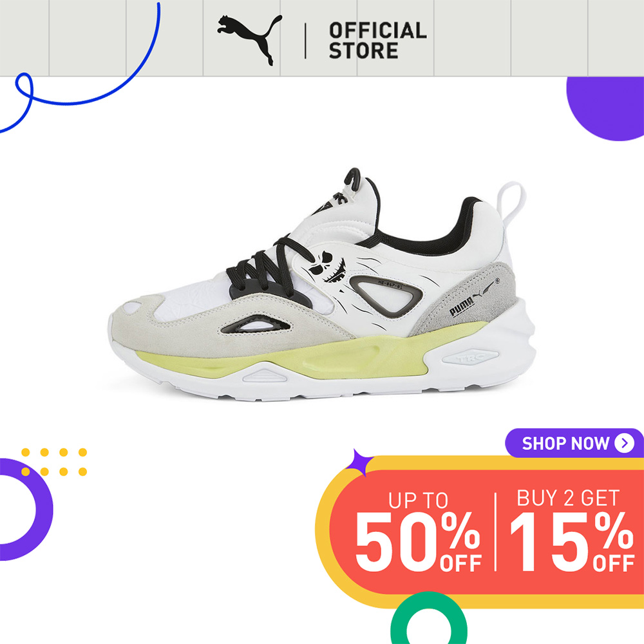
Task: Click the Up to 50% off offer
Action: [419, 531]
